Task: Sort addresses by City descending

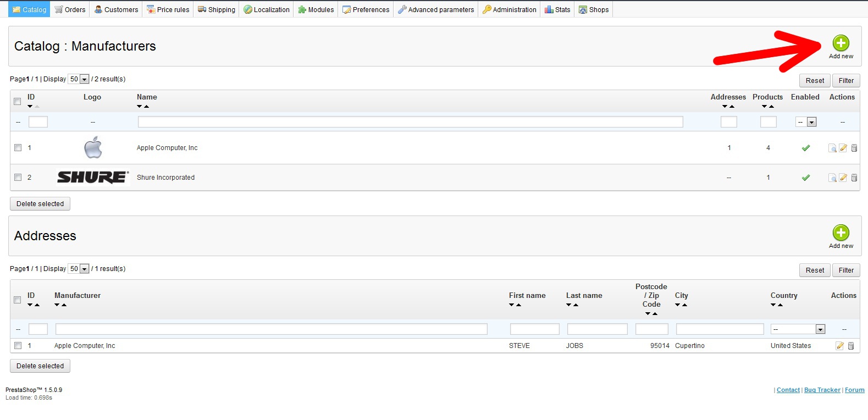Action: click(x=678, y=305)
